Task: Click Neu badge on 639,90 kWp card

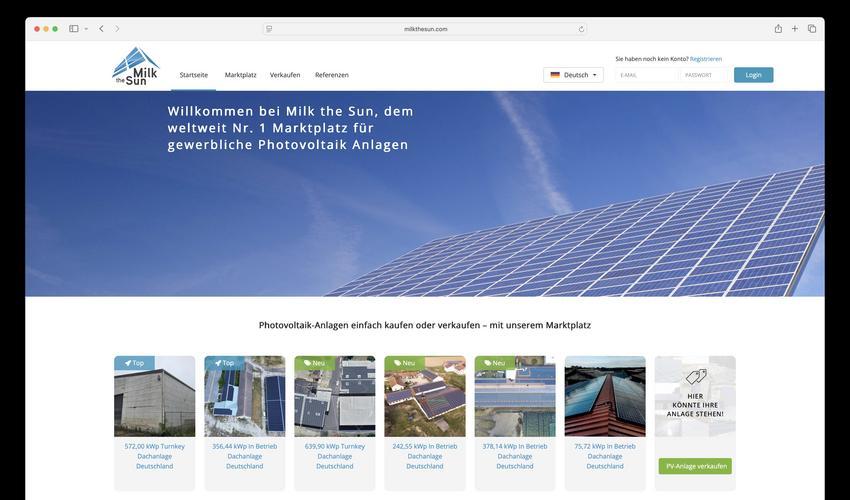Action: coord(314,363)
